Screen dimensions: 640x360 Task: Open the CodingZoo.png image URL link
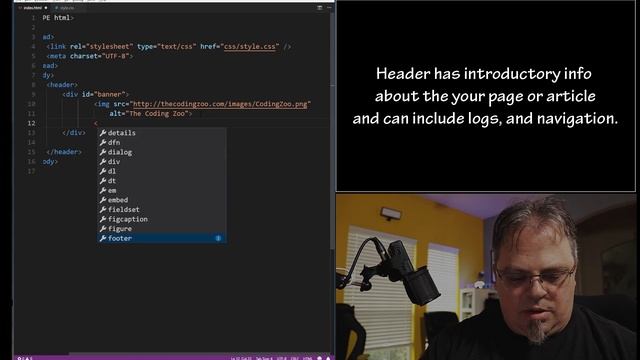(x=220, y=104)
